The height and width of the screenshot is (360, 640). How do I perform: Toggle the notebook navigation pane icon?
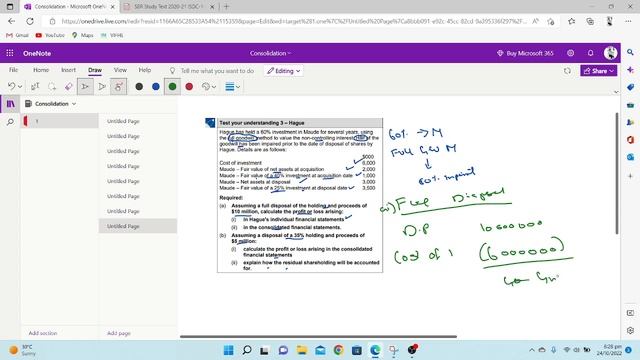coord(11,104)
